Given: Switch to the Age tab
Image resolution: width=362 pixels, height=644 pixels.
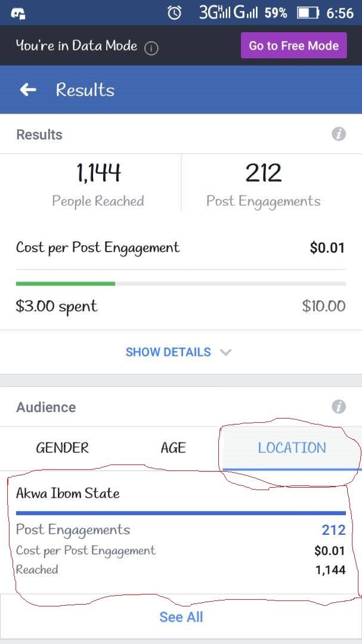Looking at the screenshot, I should tap(173, 448).
